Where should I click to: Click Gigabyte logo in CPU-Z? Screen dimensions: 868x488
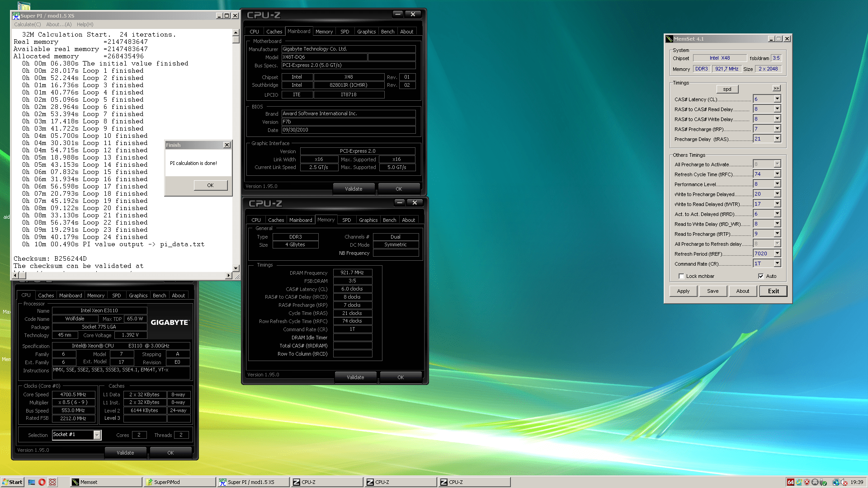[170, 322]
